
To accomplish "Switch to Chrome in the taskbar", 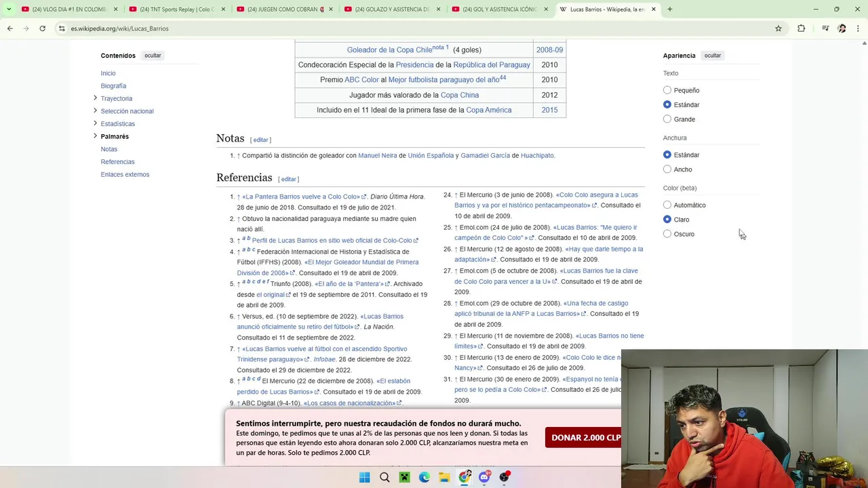I will [x=465, y=477].
